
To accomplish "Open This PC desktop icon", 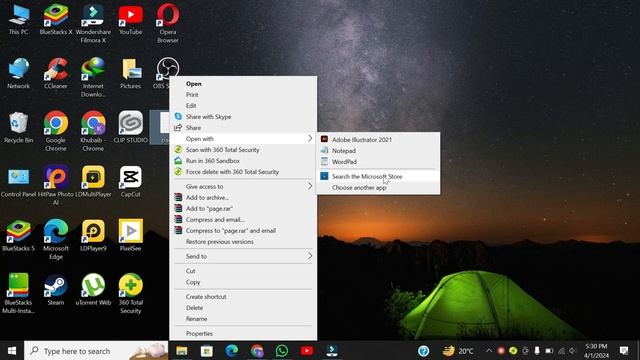I will (18, 20).
